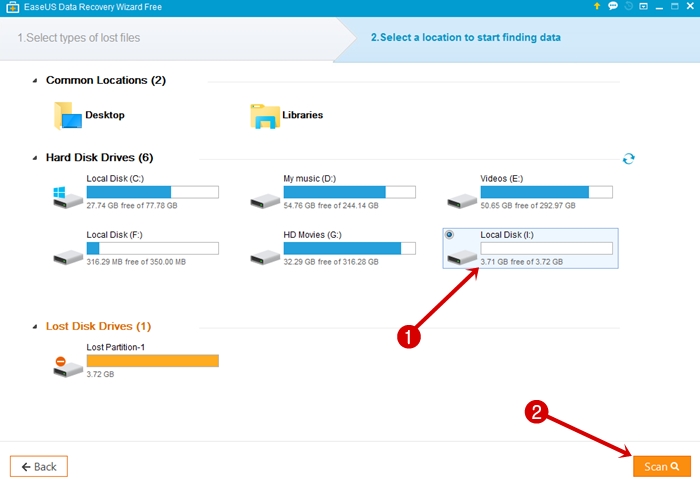Click '27.74 GB free of 77.78 GB' text
The height and width of the screenshot is (483, 700).
(x=132, y=206)
